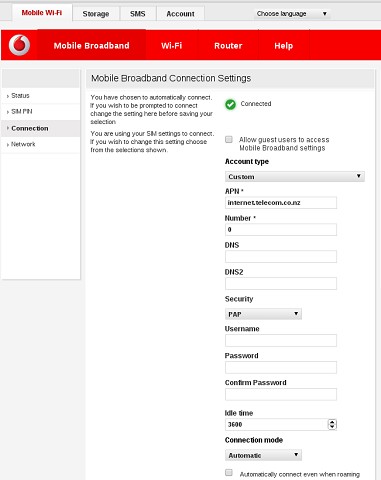Image resolution: width=381 pixels, height=480 pixels.
Task: Open the Connection mode dropdown
Action: (x=263, y=455)
